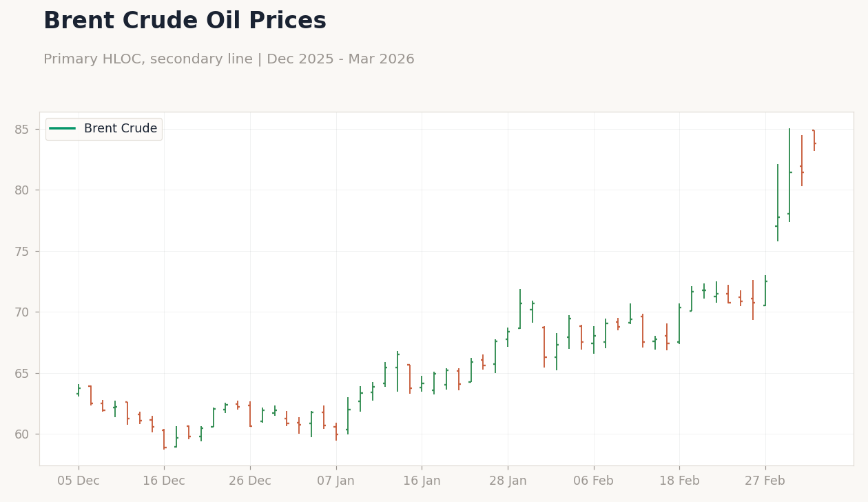The width and height of the screenshot is (868, 502).
Task: Click the '06 Feb' x-axis label
Action: tap(594, 481)
